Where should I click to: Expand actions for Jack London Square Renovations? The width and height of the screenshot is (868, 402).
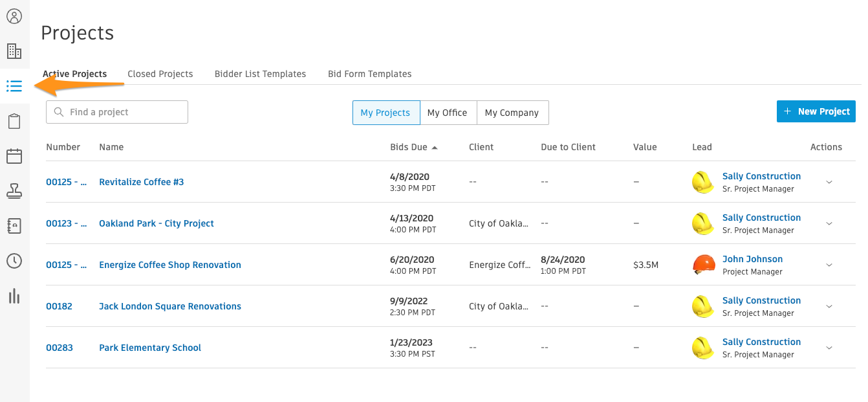point(829,306)
